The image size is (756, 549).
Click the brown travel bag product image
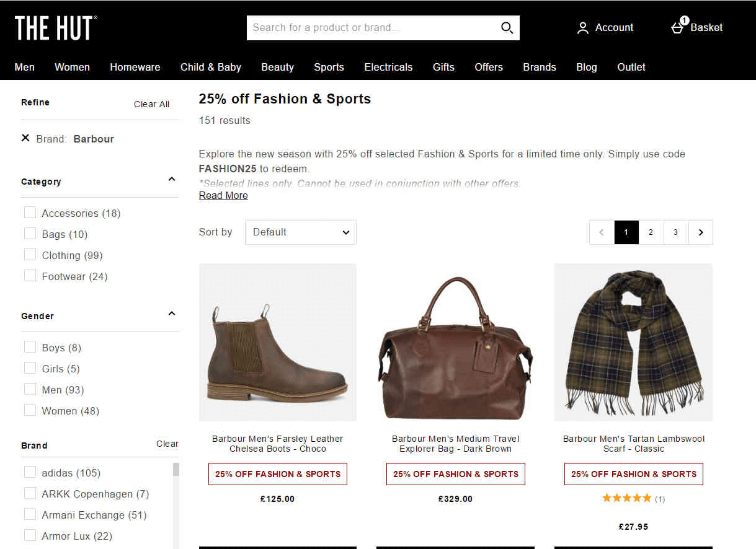click(x=456, y=343)
